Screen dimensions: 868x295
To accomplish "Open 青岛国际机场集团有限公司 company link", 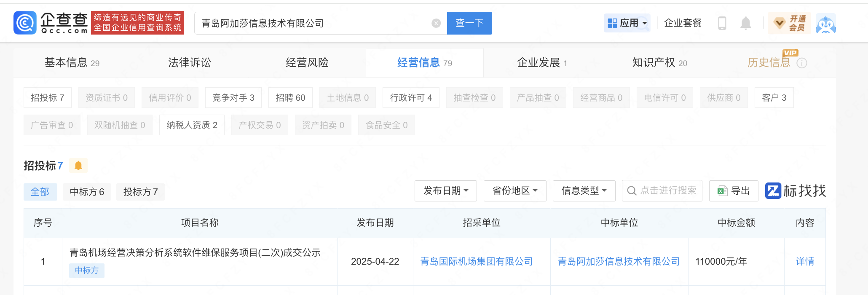I will pos(476,262).
